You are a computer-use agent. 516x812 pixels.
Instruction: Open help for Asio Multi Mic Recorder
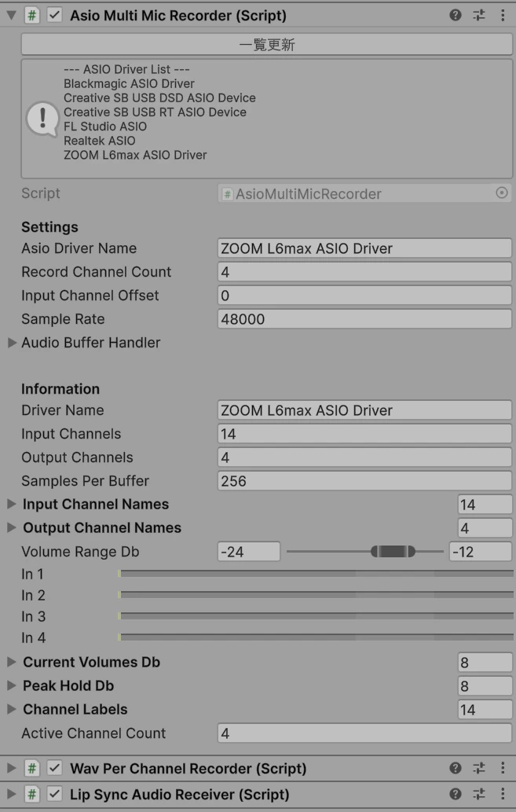[456, 15]
